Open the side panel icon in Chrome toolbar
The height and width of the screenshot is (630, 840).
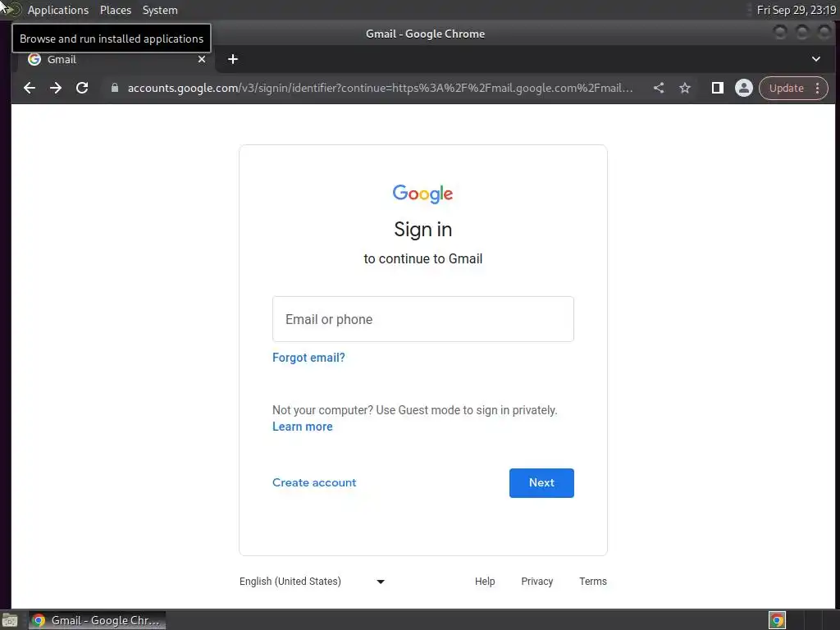pos(717,88)
